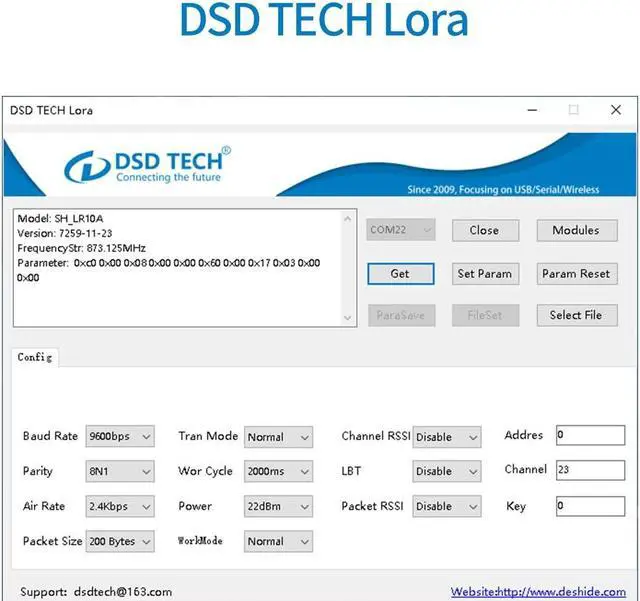Open the Wor Cycle 2000ms dropdown
The height and width of the screenshot is (601, 640).
[x=278, y=472]
